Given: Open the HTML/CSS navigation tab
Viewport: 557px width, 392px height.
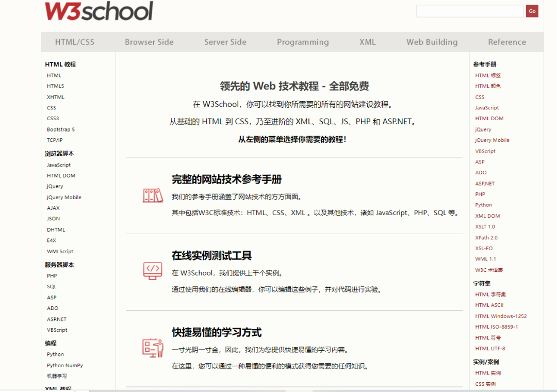Looking at the screenshot, I should point(75,42).
